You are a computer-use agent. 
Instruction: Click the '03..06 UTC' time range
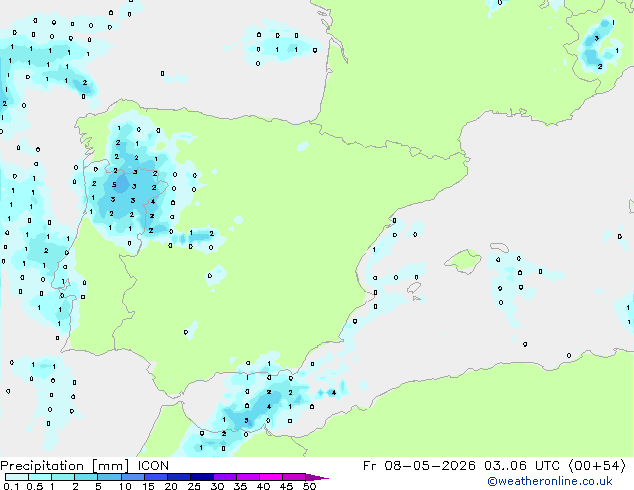point(522,466)
